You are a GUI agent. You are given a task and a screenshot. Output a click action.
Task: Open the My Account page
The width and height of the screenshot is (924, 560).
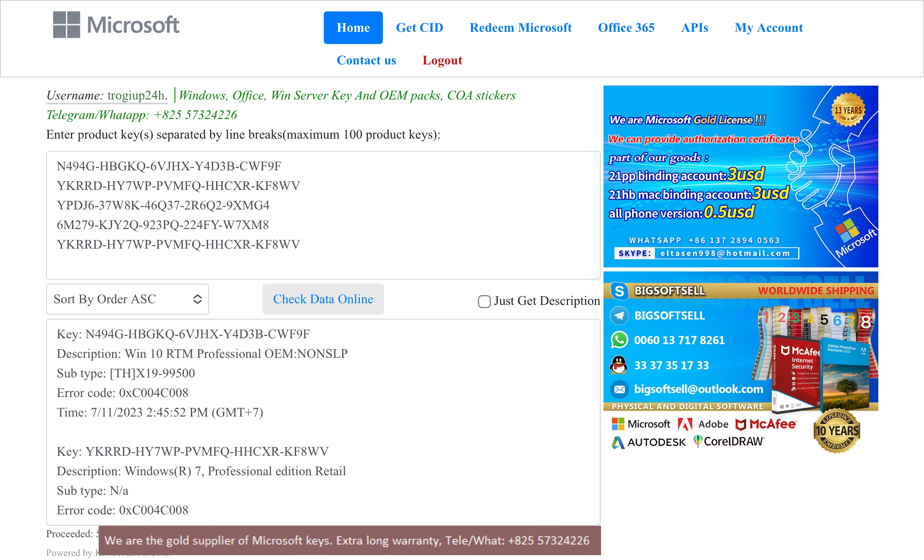(x=768, y=28)
